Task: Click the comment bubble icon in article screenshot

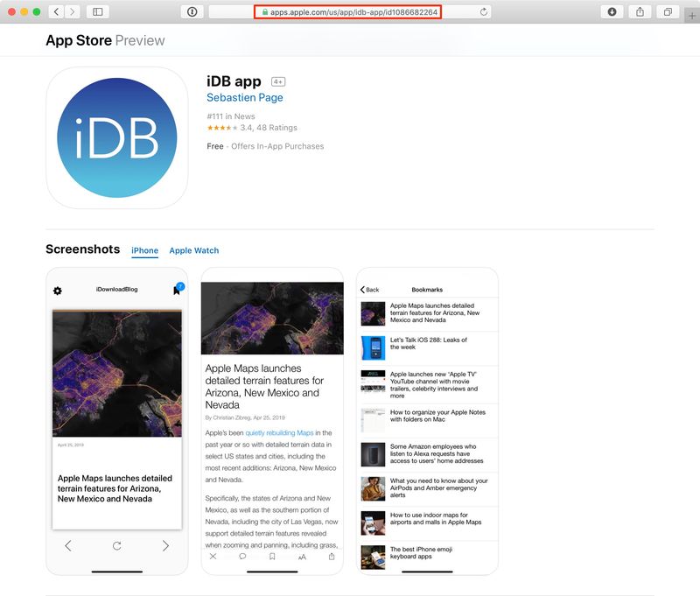Action: (242, 557)
